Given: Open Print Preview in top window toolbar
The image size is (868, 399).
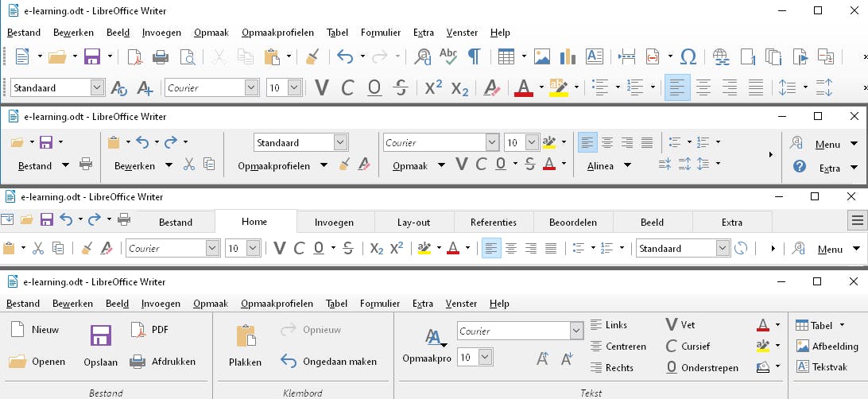Looking at the screenshot, I should point(187,56).
